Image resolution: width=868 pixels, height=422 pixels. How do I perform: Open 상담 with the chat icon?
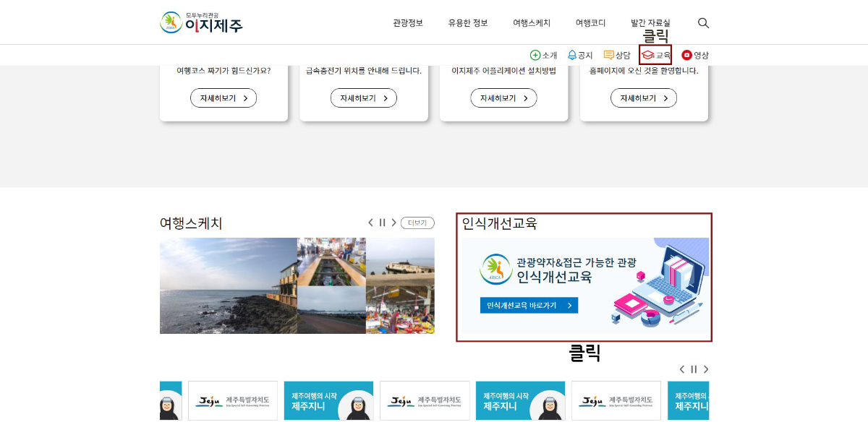pos(617,55)
